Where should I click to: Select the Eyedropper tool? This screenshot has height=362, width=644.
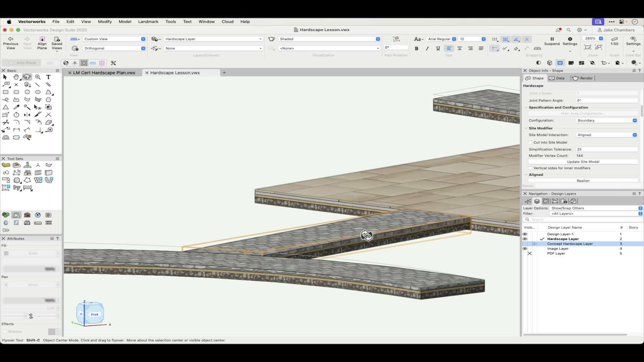coord(16,107)
